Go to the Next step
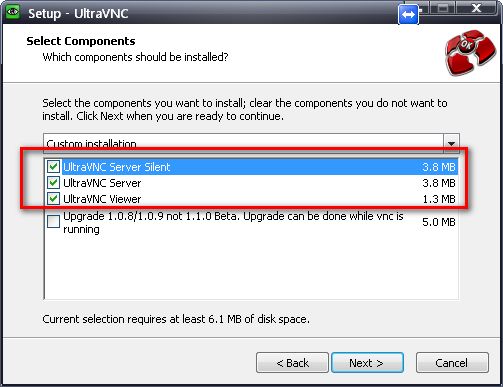The width and height of the screenshot is (503, 387). point(367,362)
